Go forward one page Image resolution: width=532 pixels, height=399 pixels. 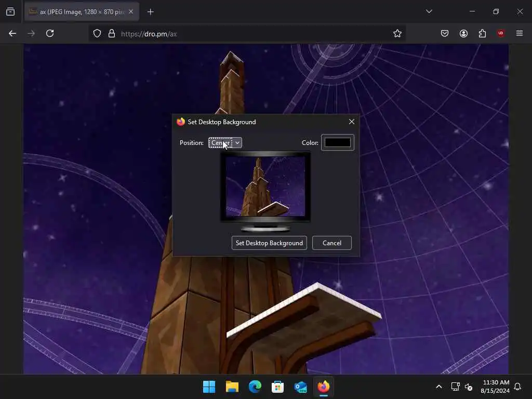[31, 34]
